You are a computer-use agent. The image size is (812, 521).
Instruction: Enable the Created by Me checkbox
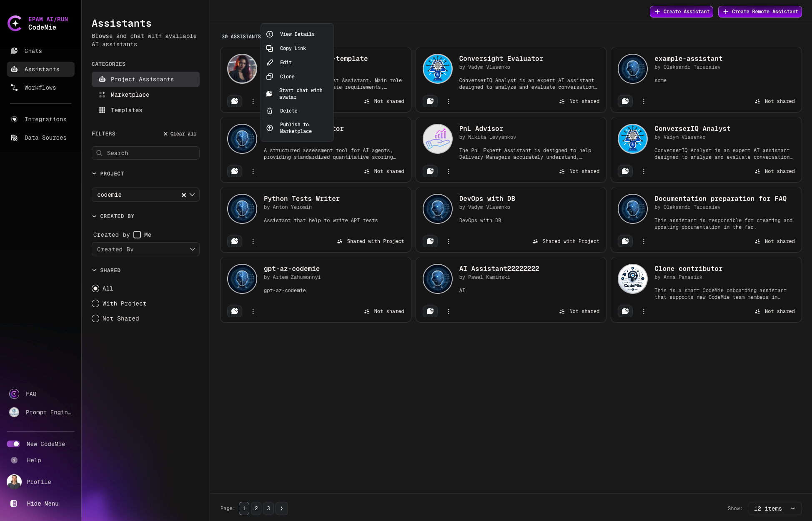pyautogui.click(x=137, y=235)
